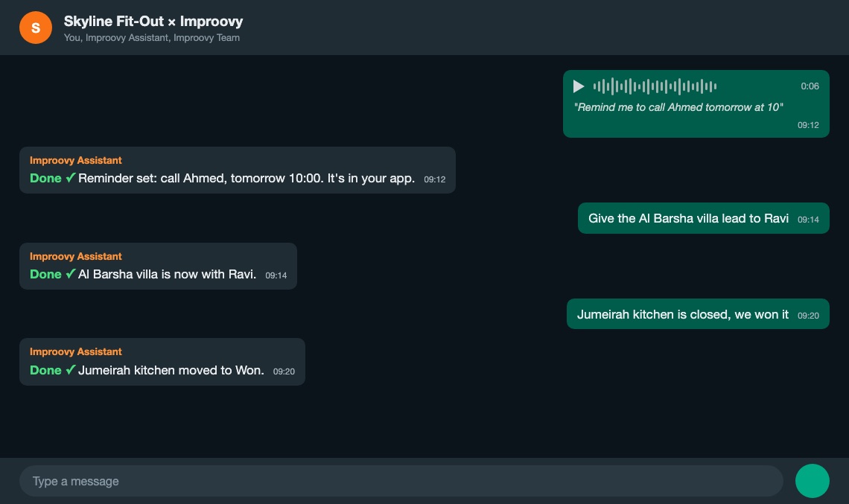This screenshot has width=849, height=504.
Task: Play the voice message about Ahmed
Action: (578, 86)
